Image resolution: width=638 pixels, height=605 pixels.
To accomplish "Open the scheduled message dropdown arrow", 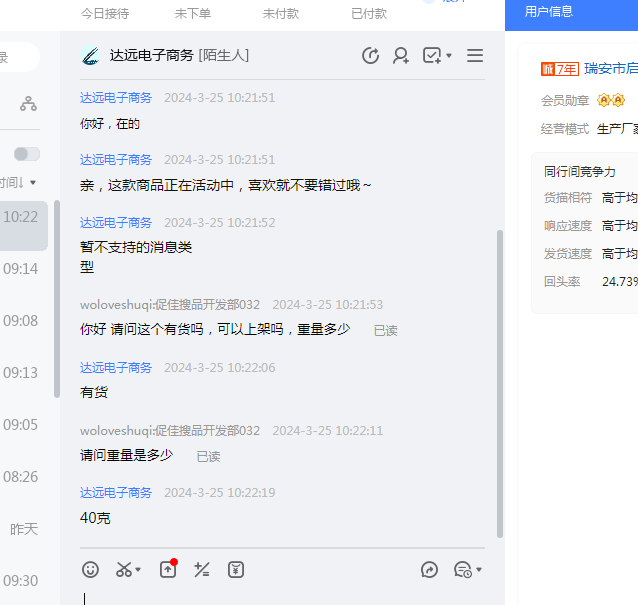I will [x=479, y=570].
